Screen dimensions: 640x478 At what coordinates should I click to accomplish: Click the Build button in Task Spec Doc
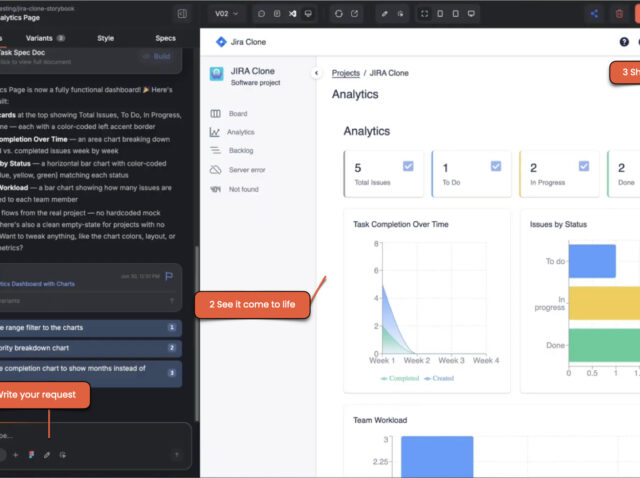(157, 56)
